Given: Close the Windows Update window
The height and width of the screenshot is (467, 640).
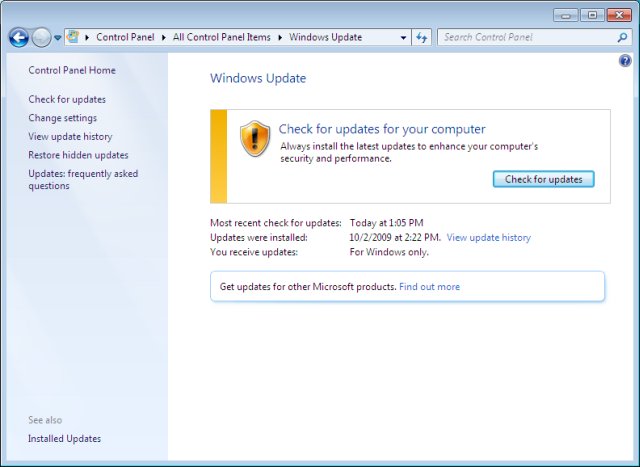Looking at the screenshot, I should pos(619,16).
